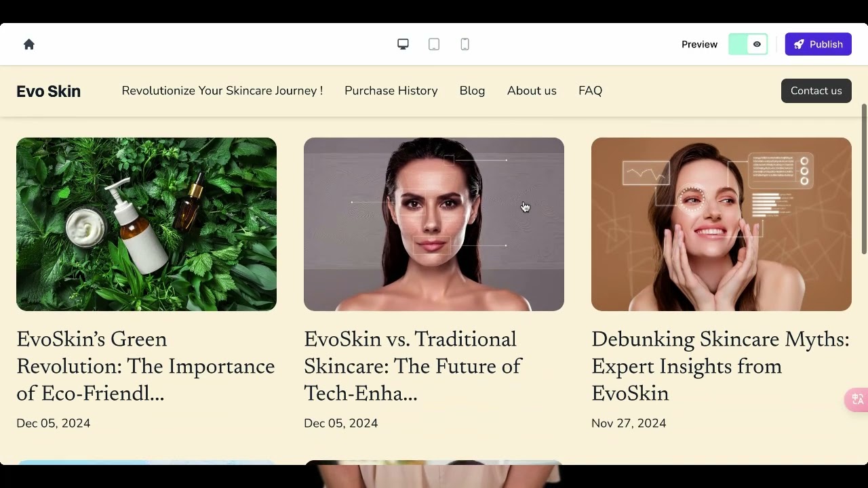Toggle the Preview eye switch
This screenshot has width=868, height=488.
click(748, 44)
